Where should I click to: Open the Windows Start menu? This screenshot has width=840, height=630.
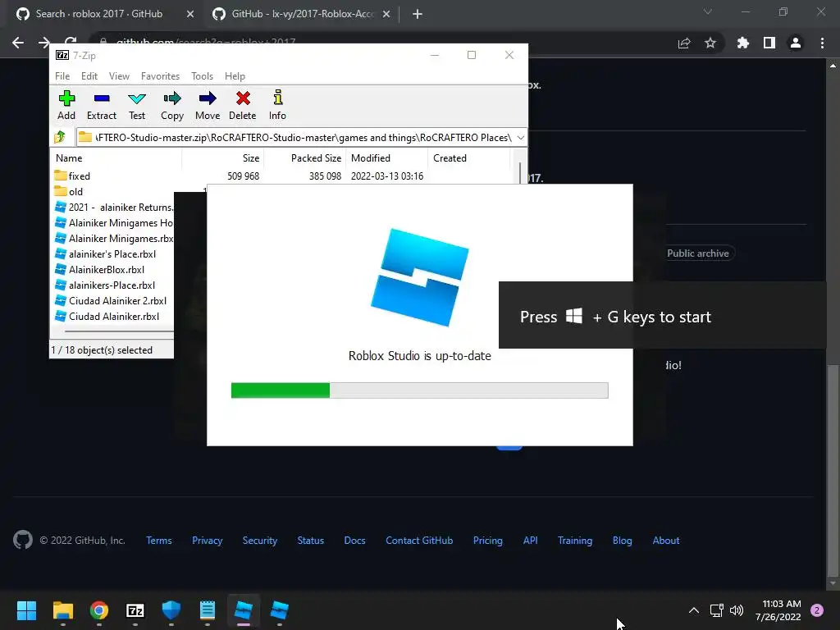26,610
